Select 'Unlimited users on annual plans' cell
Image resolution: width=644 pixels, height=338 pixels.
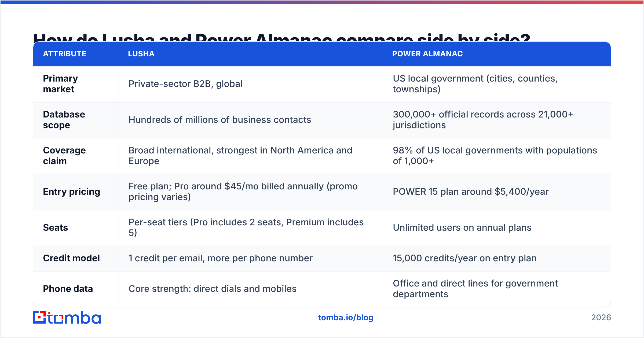coord(497,228)
